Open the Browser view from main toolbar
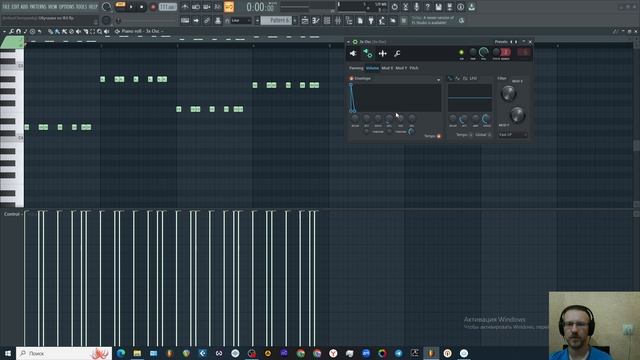 pos(349,20)
